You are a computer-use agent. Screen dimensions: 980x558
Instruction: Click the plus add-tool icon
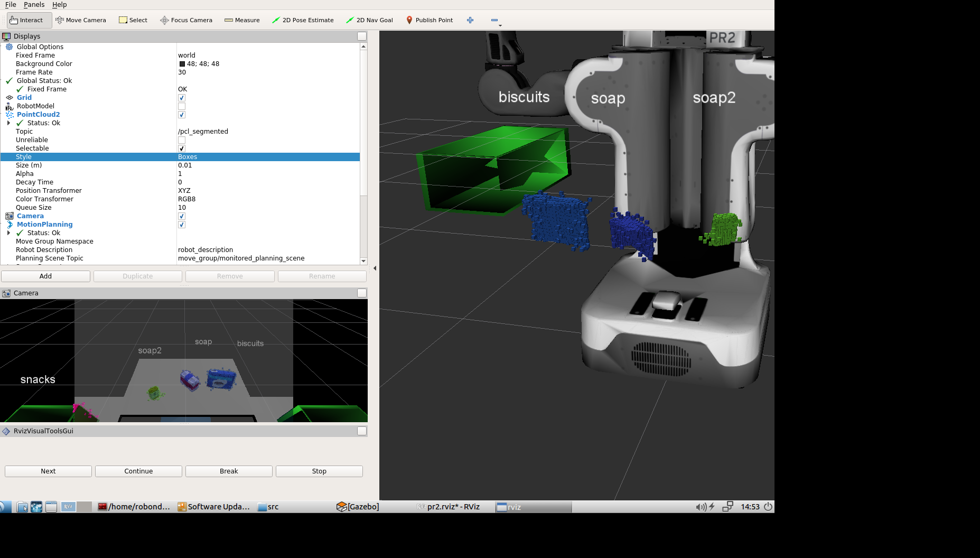(470, 20)
